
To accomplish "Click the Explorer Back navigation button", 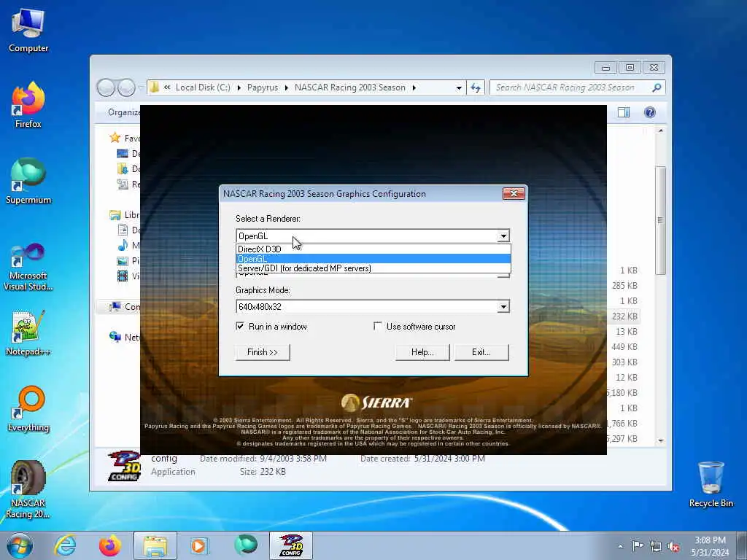I will [106, 87].
